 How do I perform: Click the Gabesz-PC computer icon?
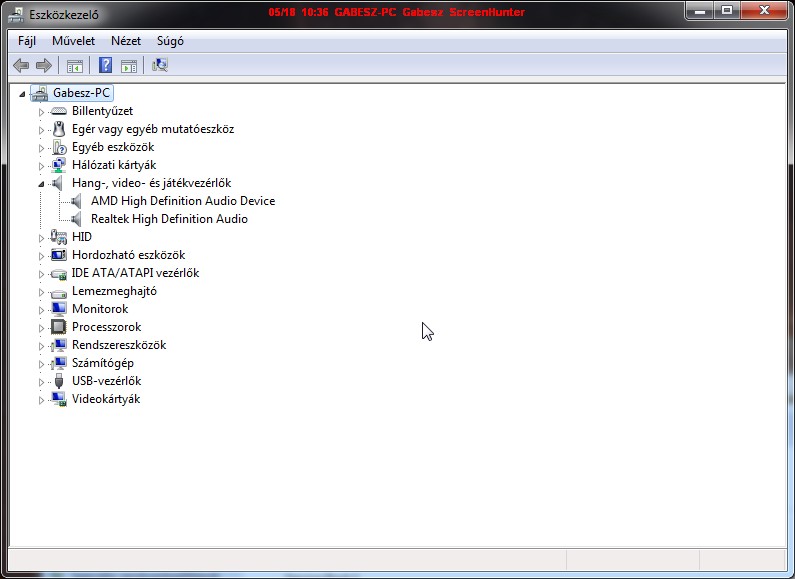pyautogui.click(x=40, y=93)
